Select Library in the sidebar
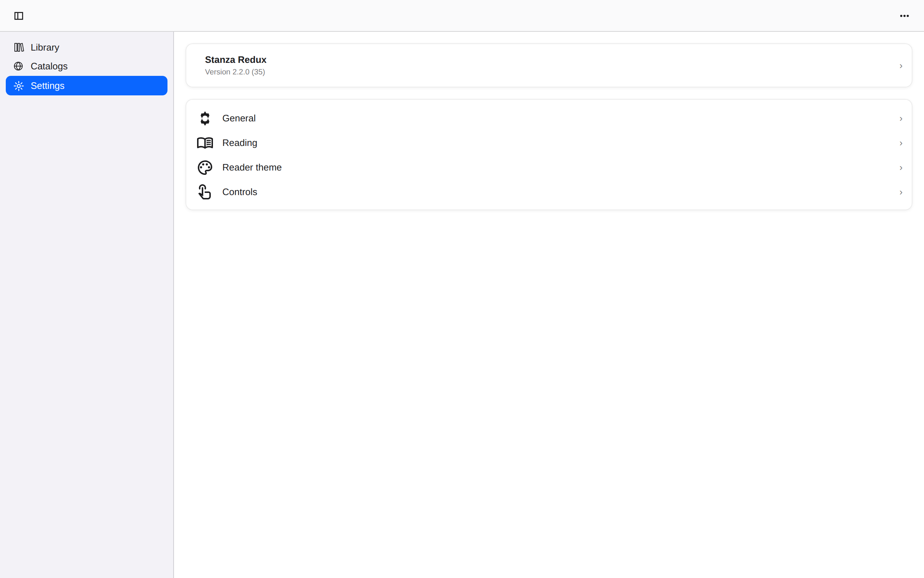The height and width of the screenshot is (578, 924). (87, 47)
